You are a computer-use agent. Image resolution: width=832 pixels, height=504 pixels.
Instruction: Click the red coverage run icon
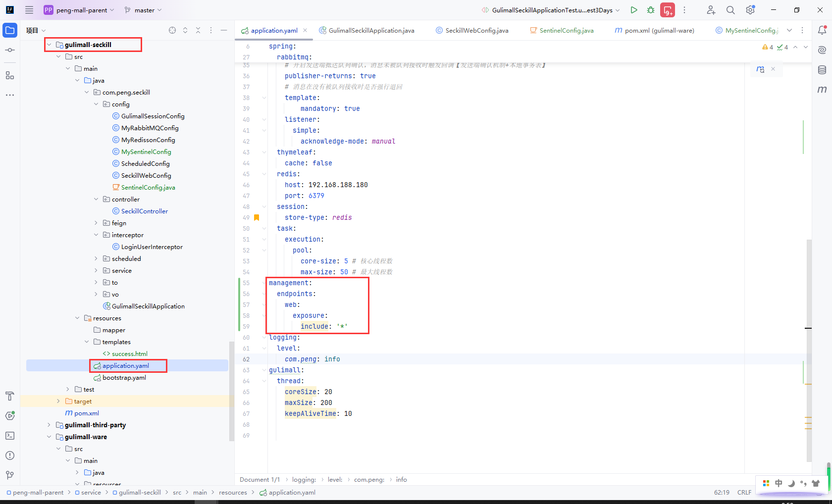[668, 10]
